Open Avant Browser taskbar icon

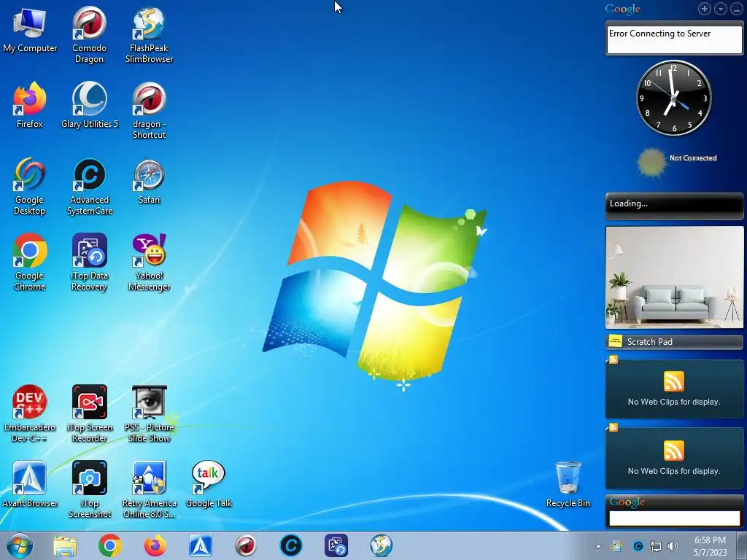click(x=201, y=545)
